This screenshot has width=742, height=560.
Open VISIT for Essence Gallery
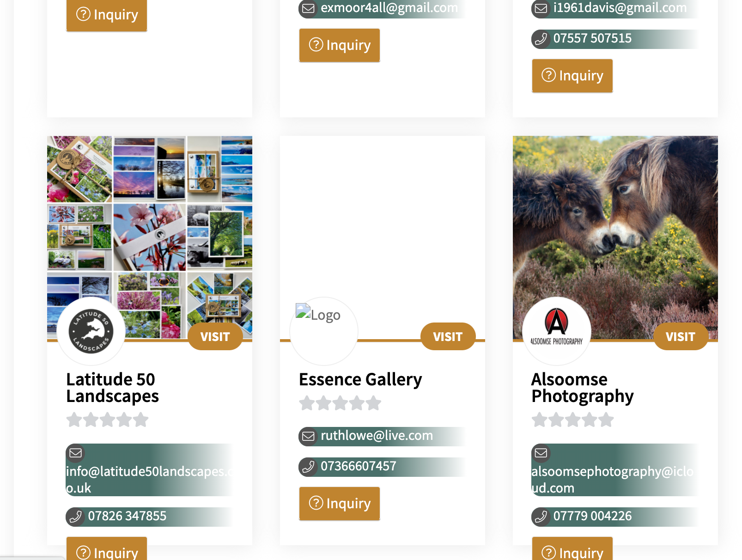[x=448, y=336]
